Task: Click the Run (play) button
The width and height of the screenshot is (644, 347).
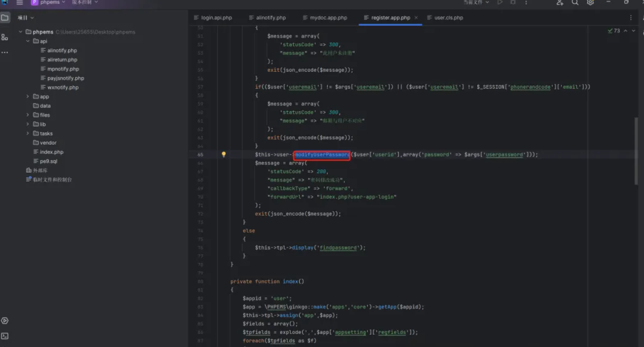Action: [x=500, y=3]
